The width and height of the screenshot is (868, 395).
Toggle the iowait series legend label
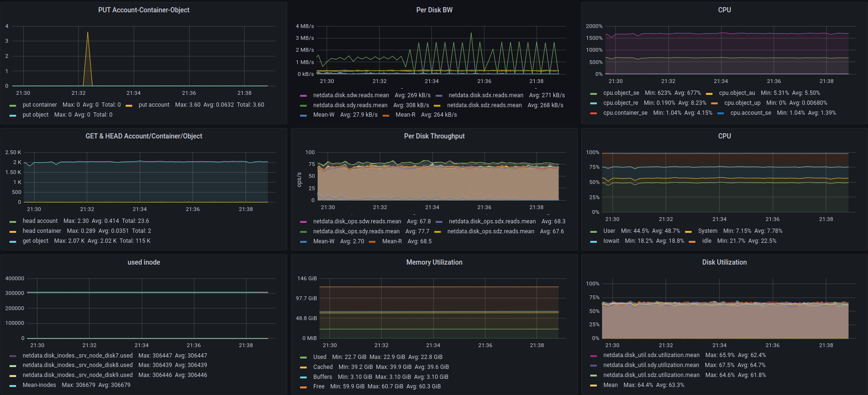tap(611, 241)
